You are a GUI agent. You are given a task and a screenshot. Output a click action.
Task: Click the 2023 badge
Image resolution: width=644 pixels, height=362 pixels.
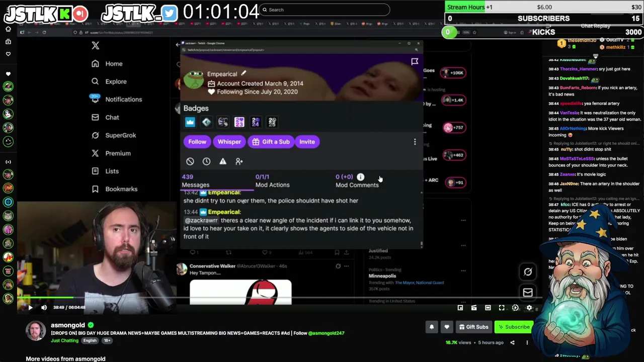pos(239,122)
